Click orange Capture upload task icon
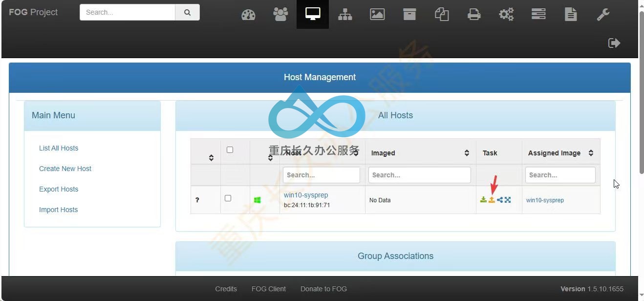 (492, 200)
